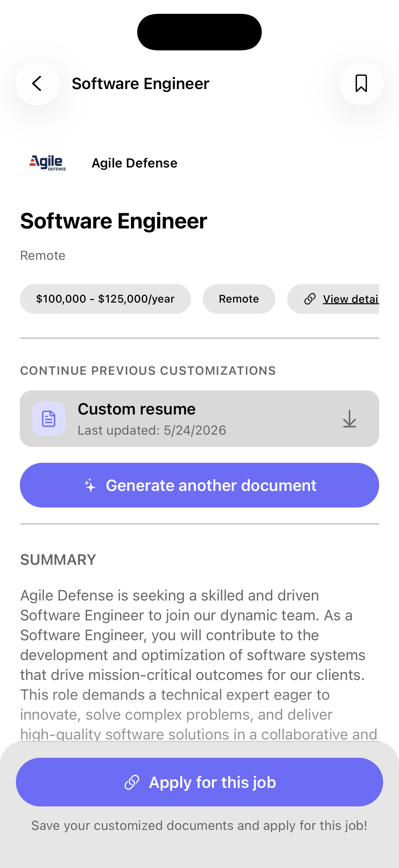
Task: Tap Apply for this job button
Action: click(x=199, y=782)
